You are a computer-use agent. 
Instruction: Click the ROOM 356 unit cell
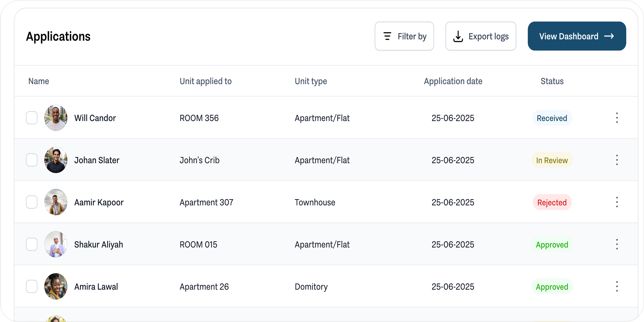click(x=199, y=118)
